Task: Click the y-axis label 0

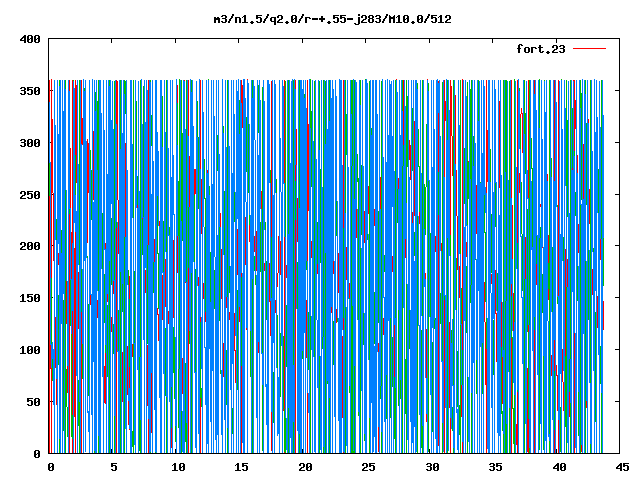Action: tap(37, 453)
